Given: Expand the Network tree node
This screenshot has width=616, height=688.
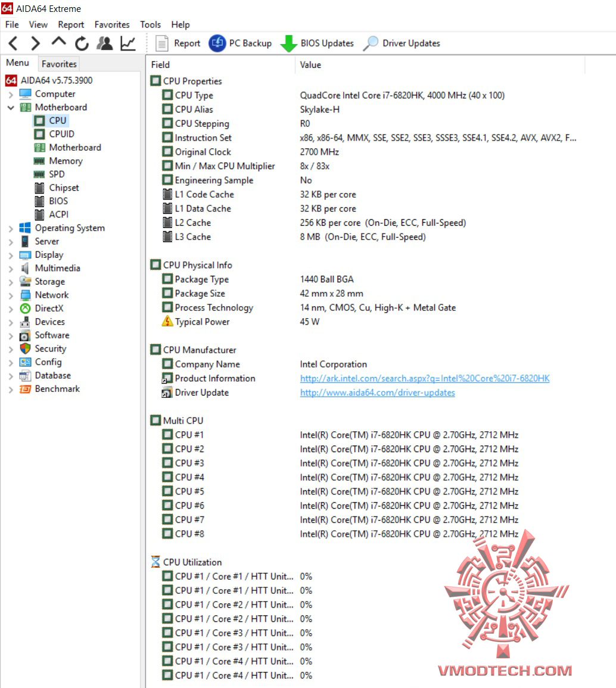Looking at the screenshot, I should [x=11, y=295].
